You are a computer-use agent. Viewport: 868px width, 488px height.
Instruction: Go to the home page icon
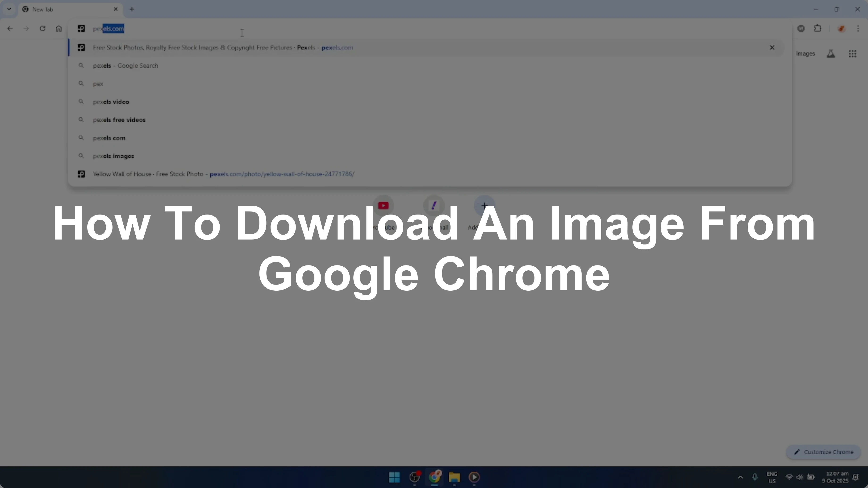point(59,29)
